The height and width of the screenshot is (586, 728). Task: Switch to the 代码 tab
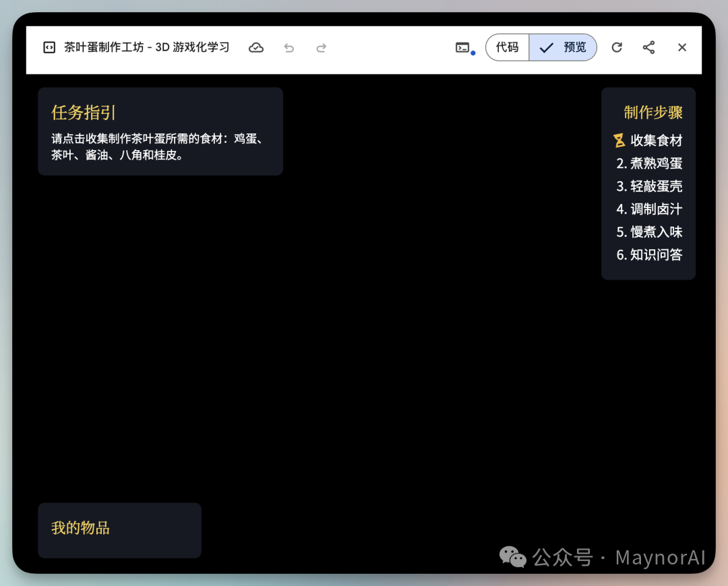pyautogui.click(x=507, y=47)
